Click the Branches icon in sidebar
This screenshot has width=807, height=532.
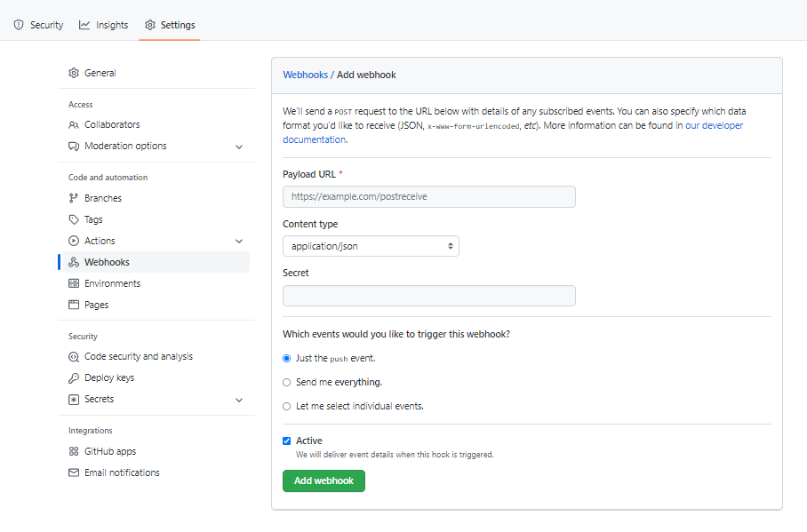[74, 198]
